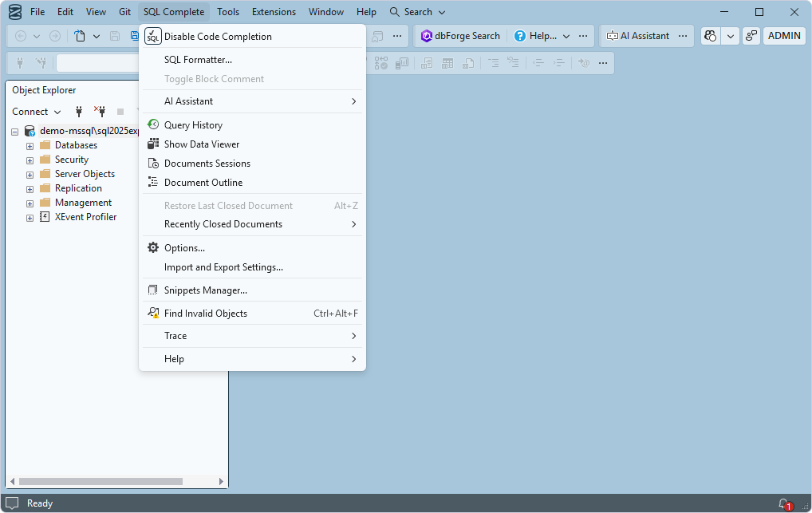Expand the Databases folder
The height and width of the screenshot is (513, 812).
coord(30,146)
